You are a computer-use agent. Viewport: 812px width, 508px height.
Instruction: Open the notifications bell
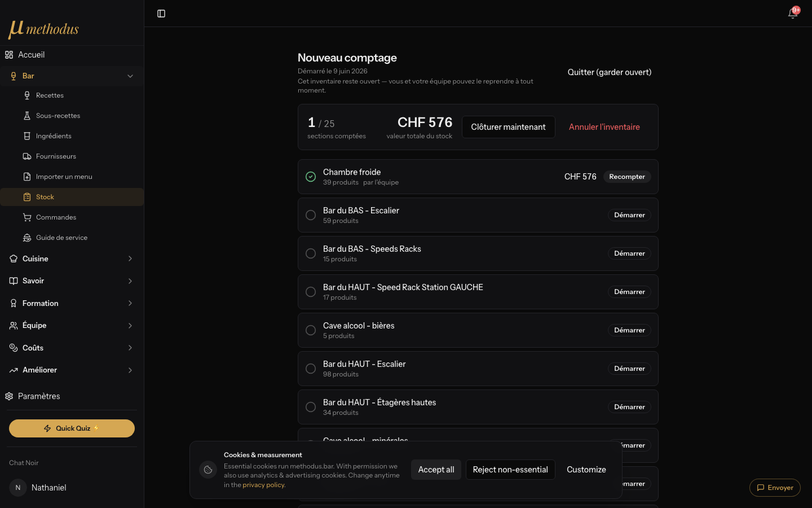coord(793,14)
